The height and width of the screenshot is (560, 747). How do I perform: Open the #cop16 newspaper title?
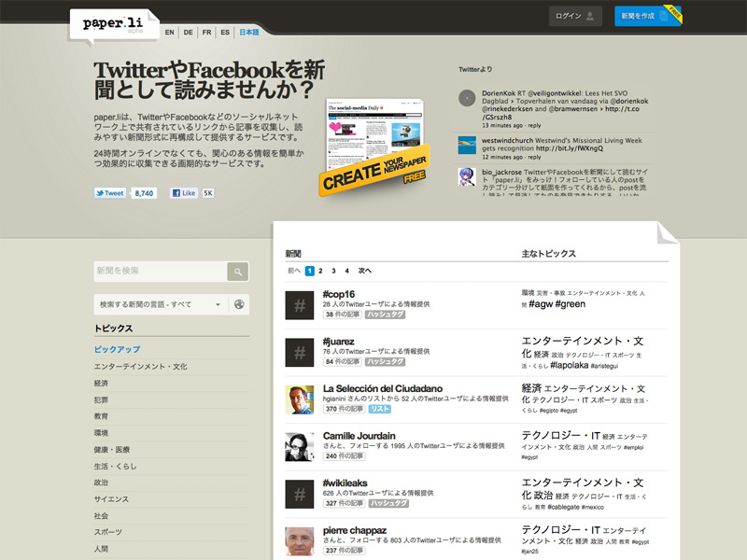tap(339, 294)
